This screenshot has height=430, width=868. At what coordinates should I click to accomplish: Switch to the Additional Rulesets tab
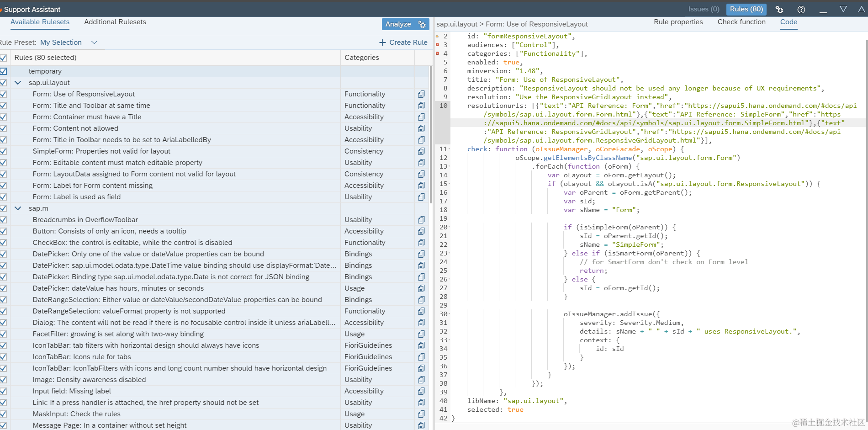click(x=115, y=22)
